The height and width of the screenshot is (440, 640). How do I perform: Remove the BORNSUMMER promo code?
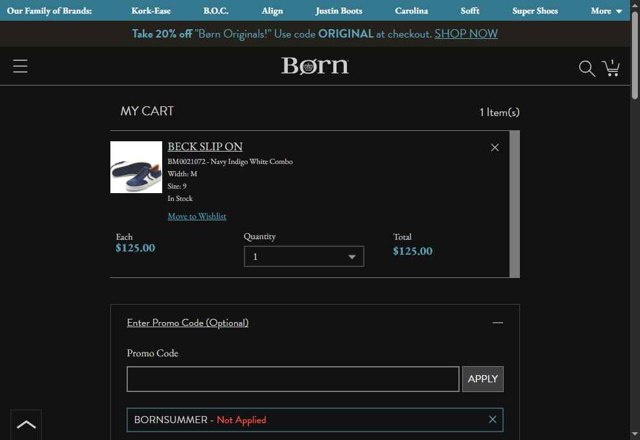pos(493,419)
